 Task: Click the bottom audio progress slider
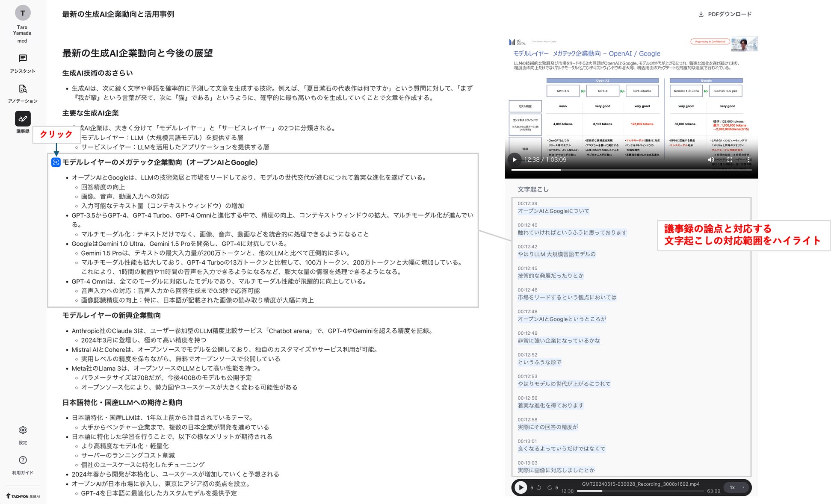point(640,491)
